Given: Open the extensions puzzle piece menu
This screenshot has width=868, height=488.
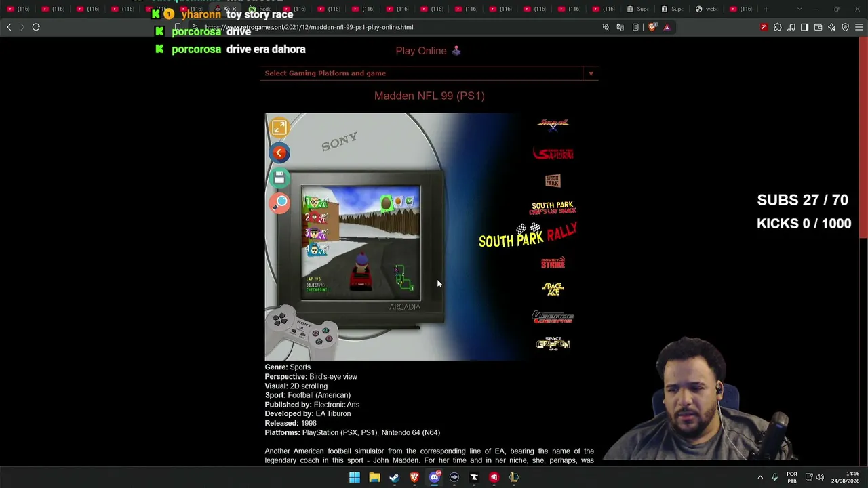Looking at the screenshot, I should pos(777,27).
